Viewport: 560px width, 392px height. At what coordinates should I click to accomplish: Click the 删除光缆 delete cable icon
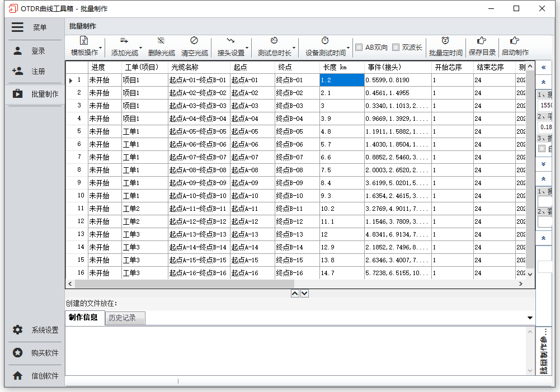click(161, 41)
